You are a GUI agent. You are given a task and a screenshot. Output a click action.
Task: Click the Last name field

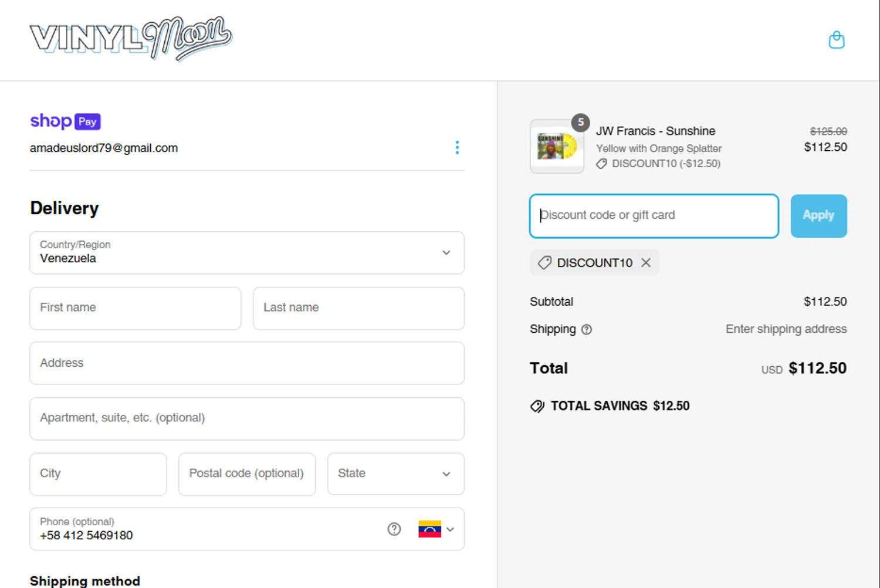click(x=358, y=308)
